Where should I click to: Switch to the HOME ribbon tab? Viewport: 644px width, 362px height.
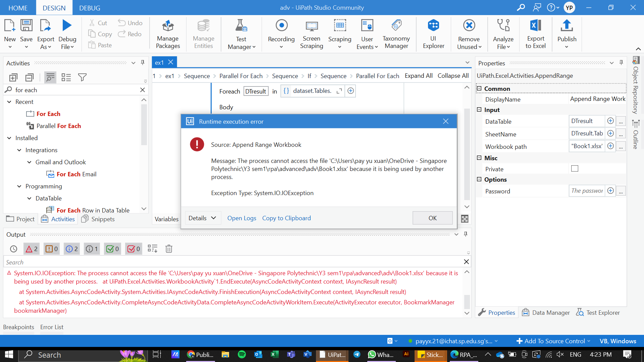click(x=18, y=8)
